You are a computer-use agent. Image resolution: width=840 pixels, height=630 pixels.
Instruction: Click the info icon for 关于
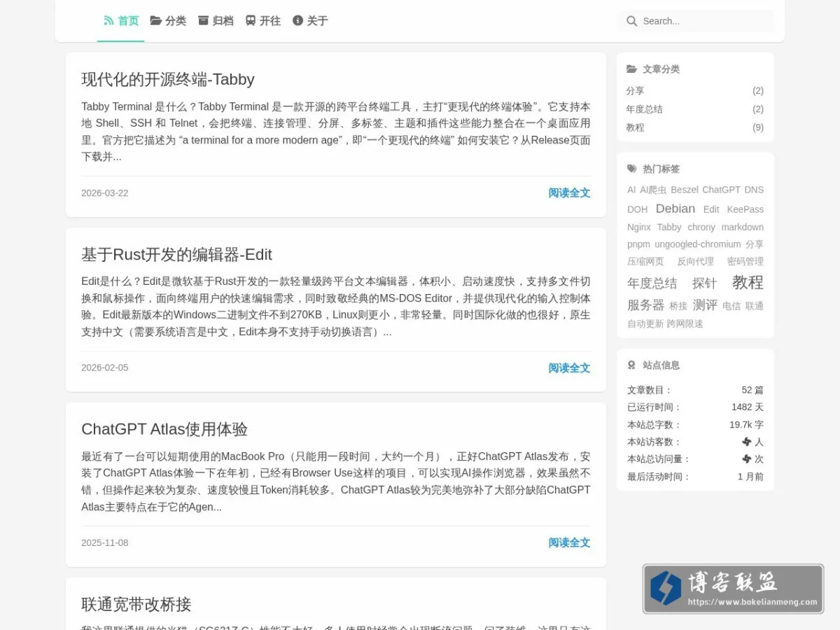click(x=297, y=21)
